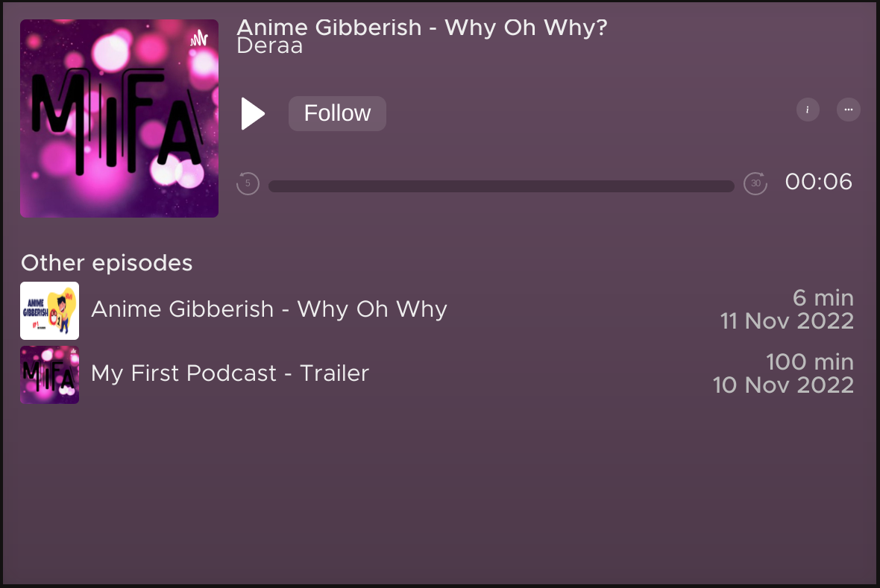880x588 pixels.
Task: Open the Anime Gibberish episode thumbnail
Action: pyautogui.click(x=49, y=311)
